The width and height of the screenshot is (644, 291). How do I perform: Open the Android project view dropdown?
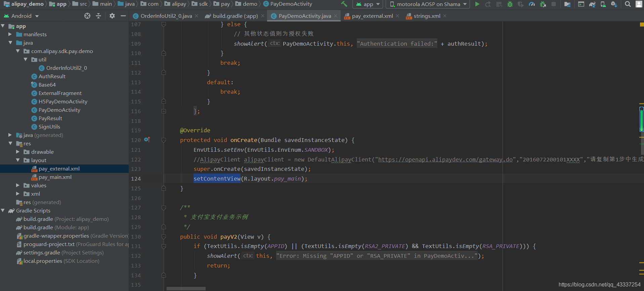point(22,16)
